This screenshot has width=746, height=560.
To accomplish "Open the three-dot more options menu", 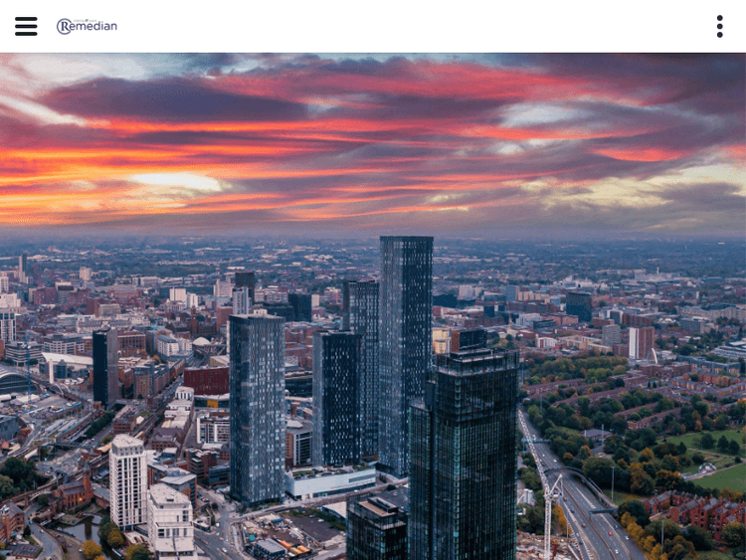I will tap(719, 27).
